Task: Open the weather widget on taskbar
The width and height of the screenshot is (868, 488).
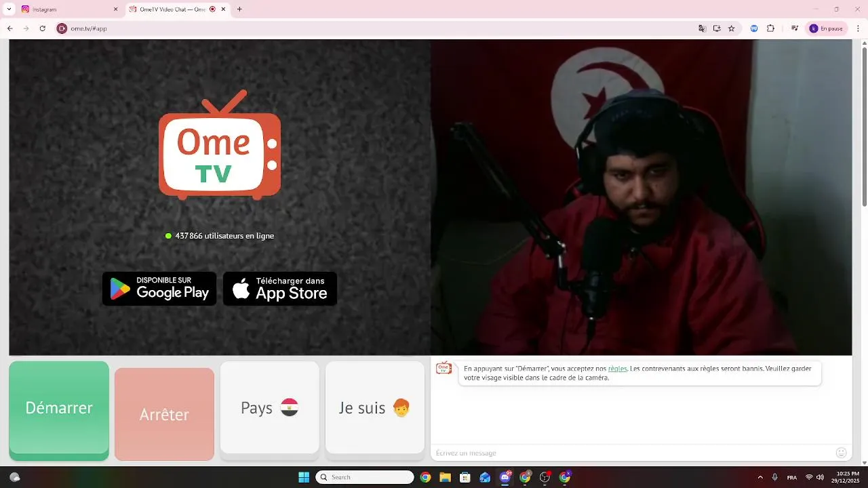Action: 15,477
